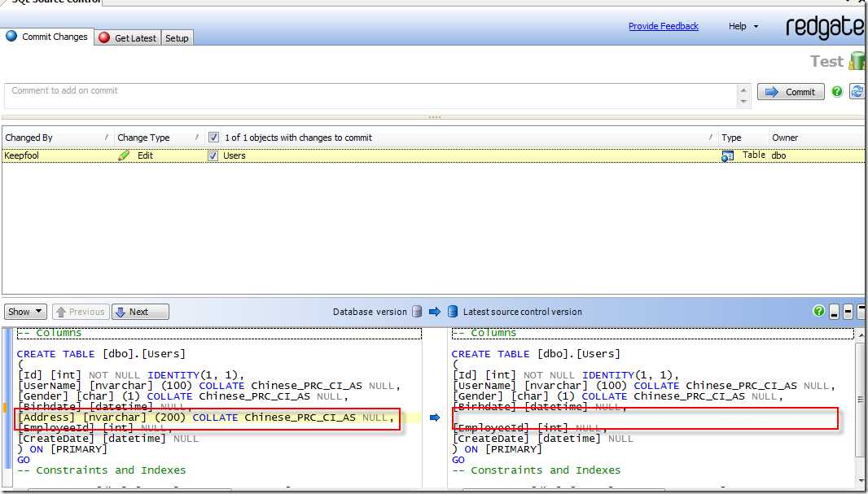The height and width of the screenshot is (494, 868).
Task: Expand the Help dropdown menu
Action: tap(743, 26)
